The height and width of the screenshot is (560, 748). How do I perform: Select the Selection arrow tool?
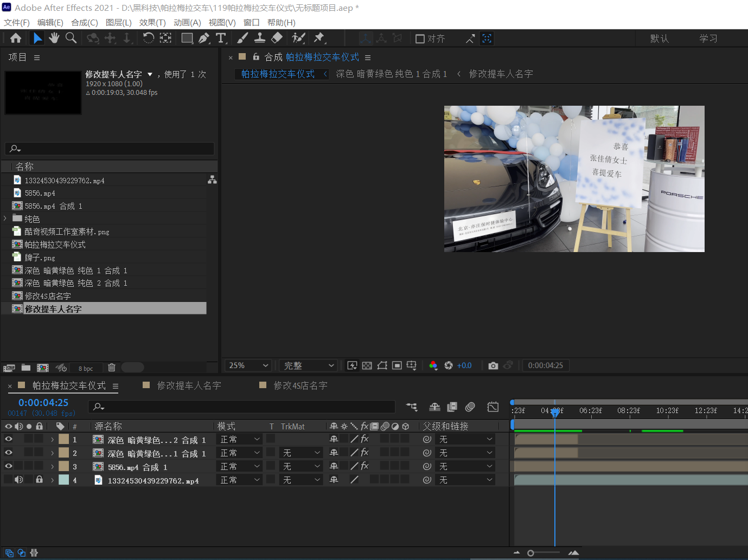[37, 38]
